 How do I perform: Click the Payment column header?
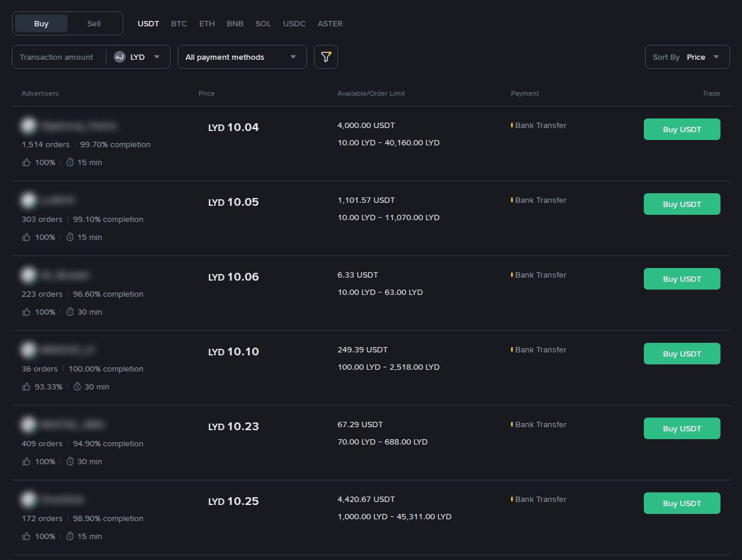point(525,93)
